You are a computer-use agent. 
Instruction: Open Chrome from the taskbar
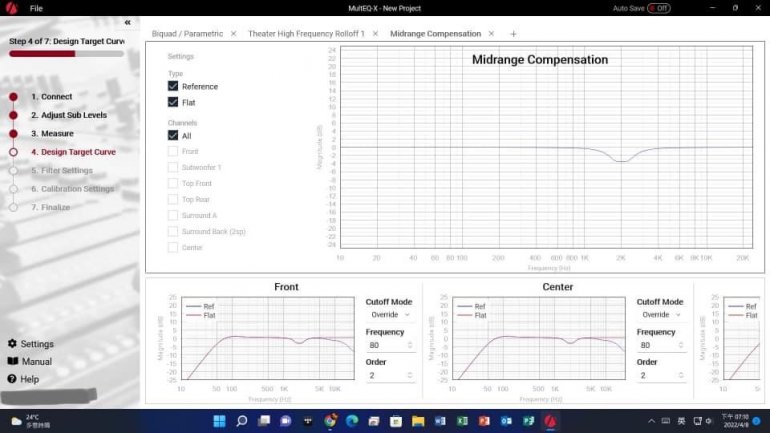(330, 422)
